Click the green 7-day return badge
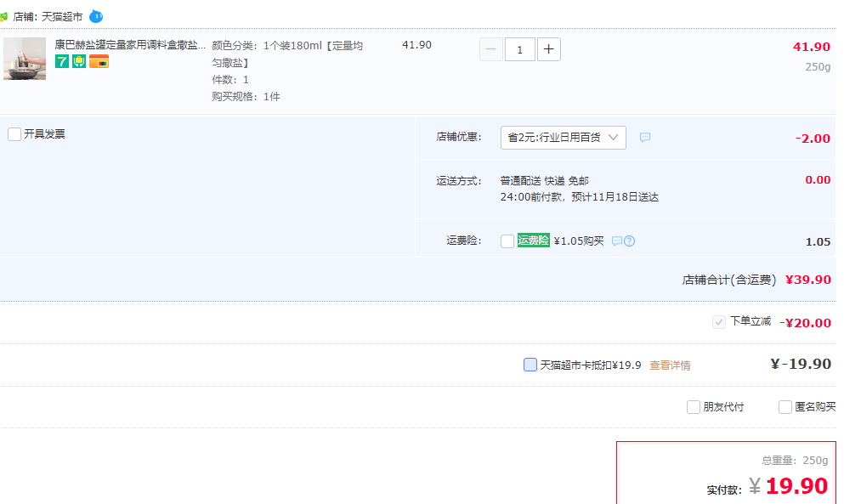Screen dimensions: 844x504 (x=62, y=61)
